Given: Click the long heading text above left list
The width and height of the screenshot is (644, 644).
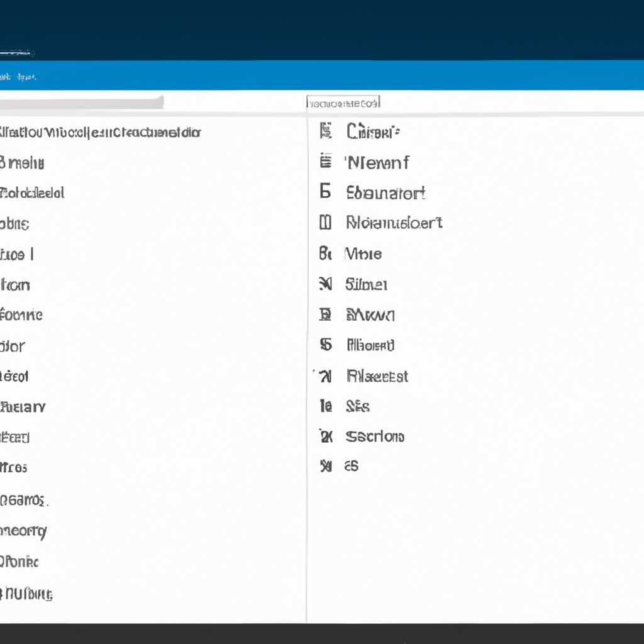Looking at the screenshot, I should 100,132.
